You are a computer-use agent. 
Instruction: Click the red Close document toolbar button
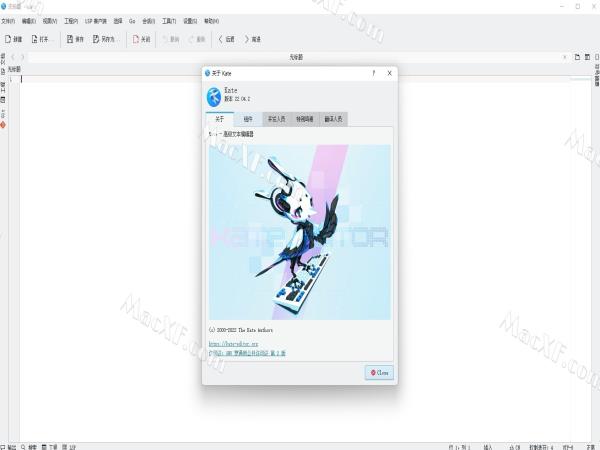[141, 39]
